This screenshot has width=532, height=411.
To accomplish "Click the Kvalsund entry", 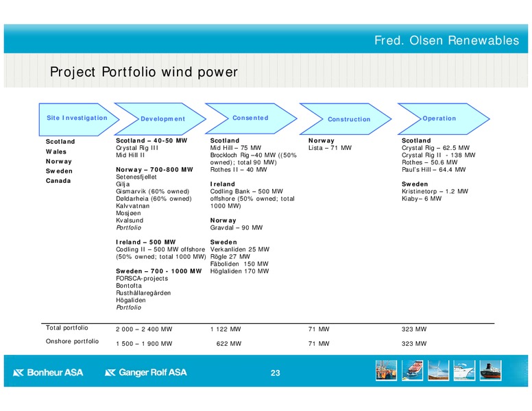I will (130, 221).
